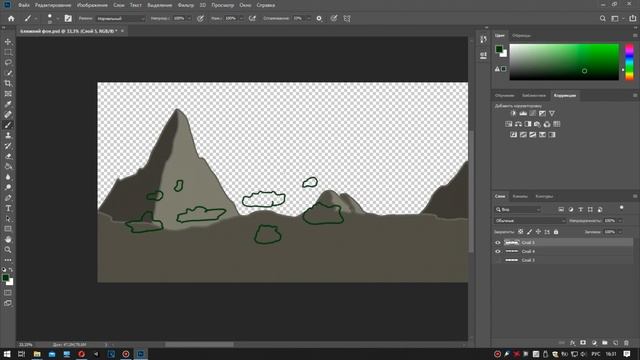This screenshot has height=360, width=640.
Task: Delete layer via trash icon
Action: point(627,343)
